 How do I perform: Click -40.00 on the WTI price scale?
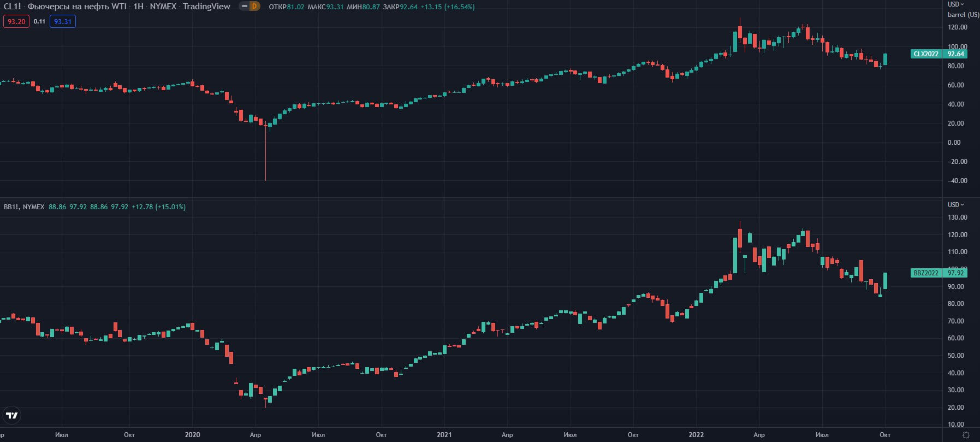pos(957,181)
